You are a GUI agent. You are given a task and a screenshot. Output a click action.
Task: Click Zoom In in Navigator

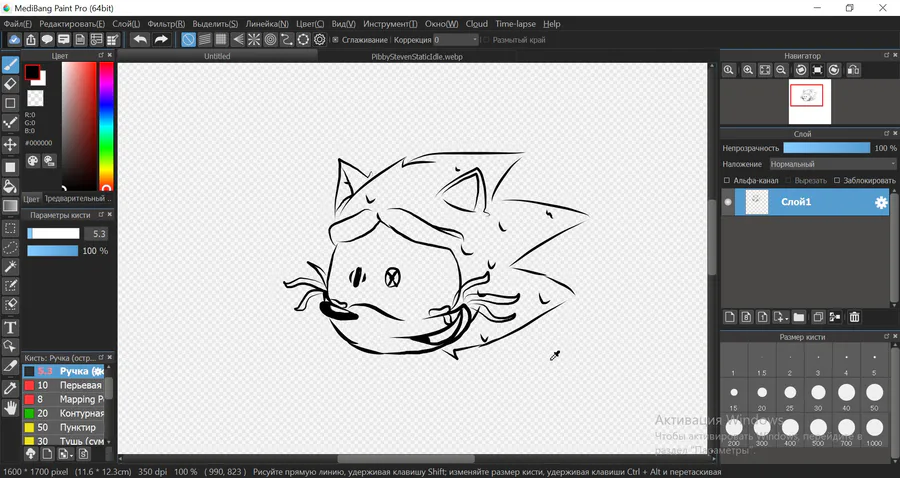coord(748,70)
